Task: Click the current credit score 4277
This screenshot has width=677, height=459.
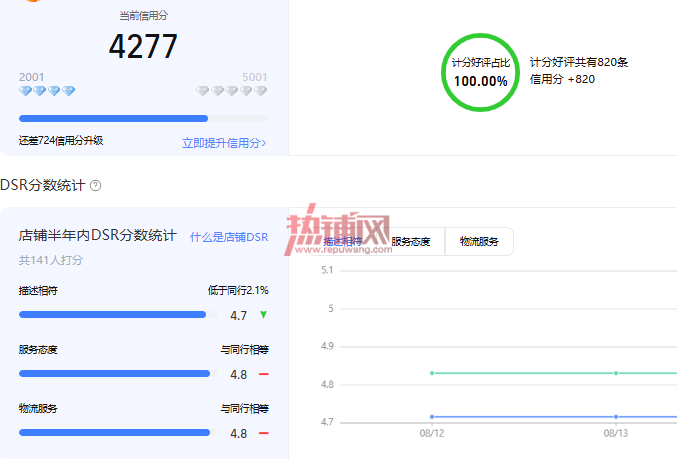Action: click(143, 46)
